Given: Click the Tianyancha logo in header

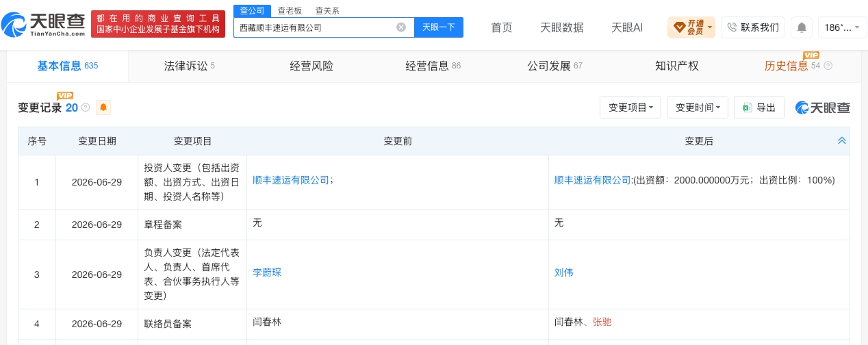Looking at the screenshot, I should 44,25.
